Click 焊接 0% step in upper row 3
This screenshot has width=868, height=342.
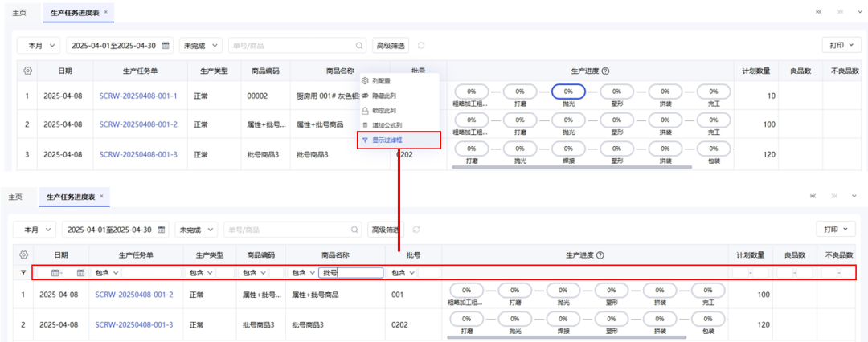click(x=568, y=148)
